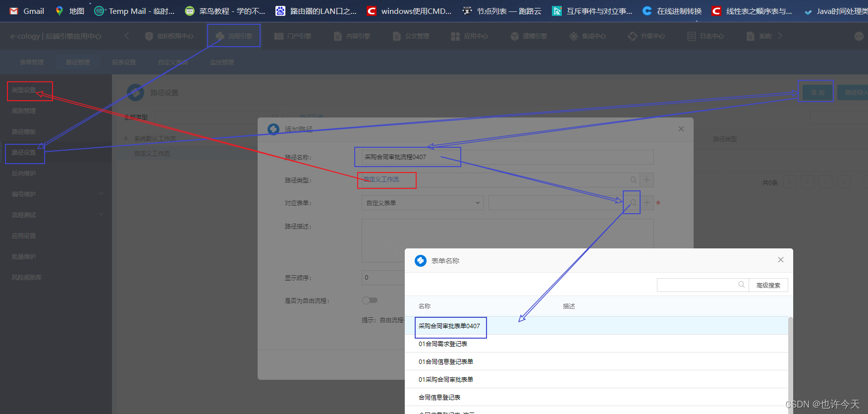Open 组织权限中心 in the top navigation

(x=169, y=36)
